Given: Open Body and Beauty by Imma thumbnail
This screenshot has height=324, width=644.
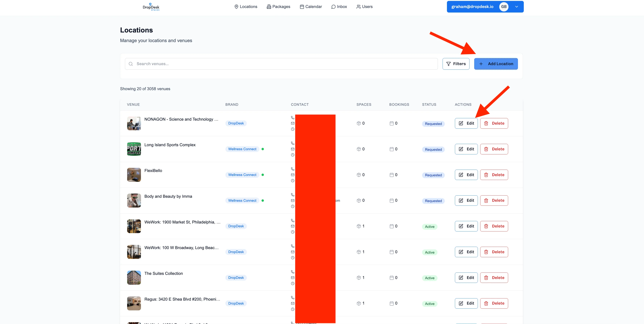Looking at the screenshot, I should pos(134,201).
